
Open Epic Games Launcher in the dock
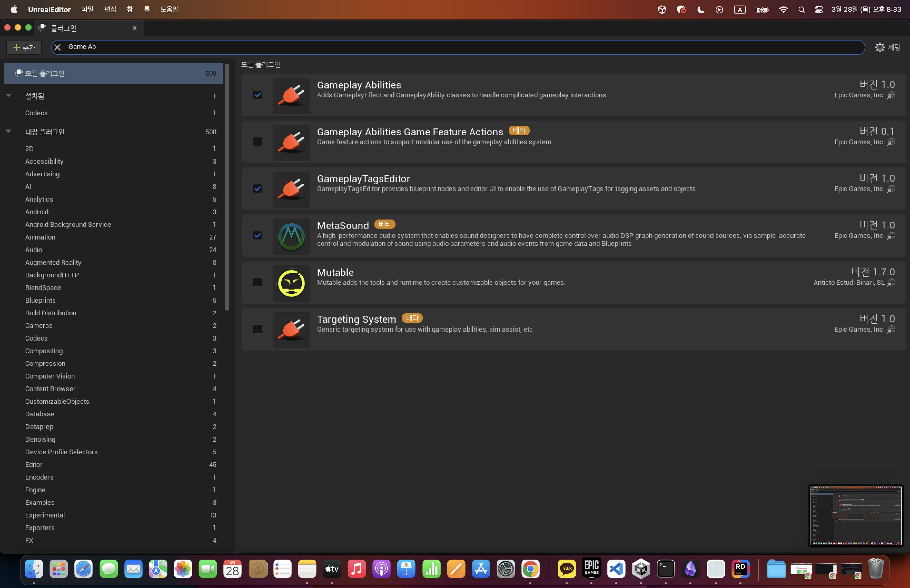pos(591,569)
